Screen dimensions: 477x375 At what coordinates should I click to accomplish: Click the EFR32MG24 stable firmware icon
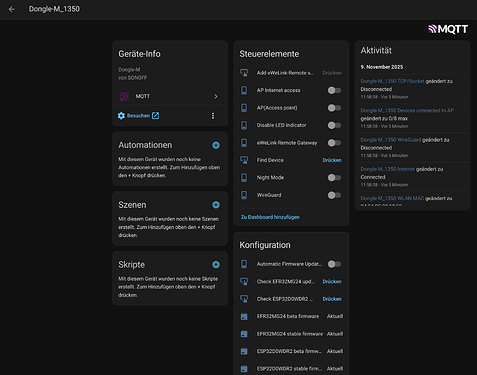(244, 334)
